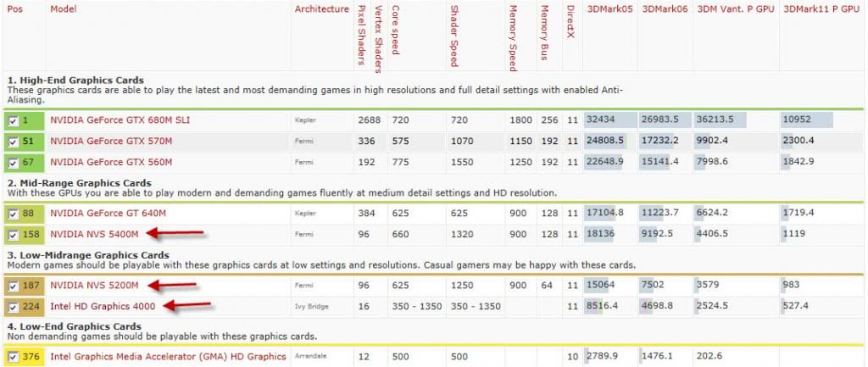Open Intel HD Graphics 4000 link
This screenshot has width=868, height=367.
[x=103, y=306]
